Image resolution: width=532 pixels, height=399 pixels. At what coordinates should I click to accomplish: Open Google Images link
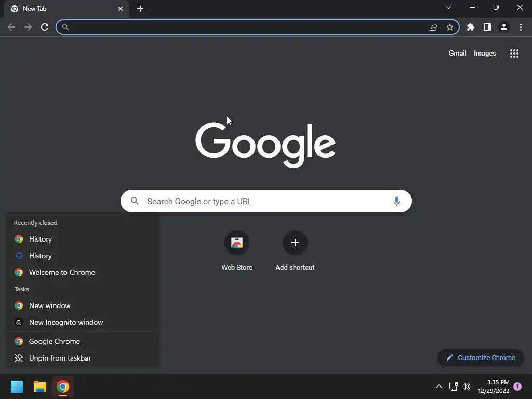[485, 54]
